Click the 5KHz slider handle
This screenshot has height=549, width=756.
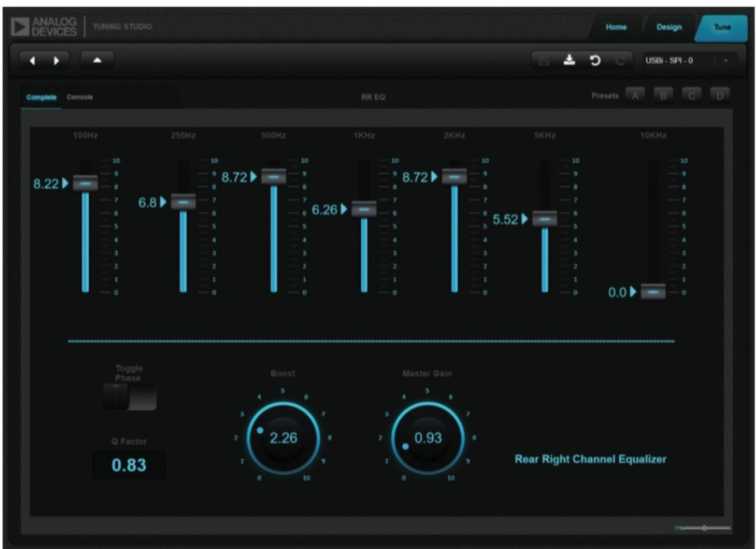545,219
